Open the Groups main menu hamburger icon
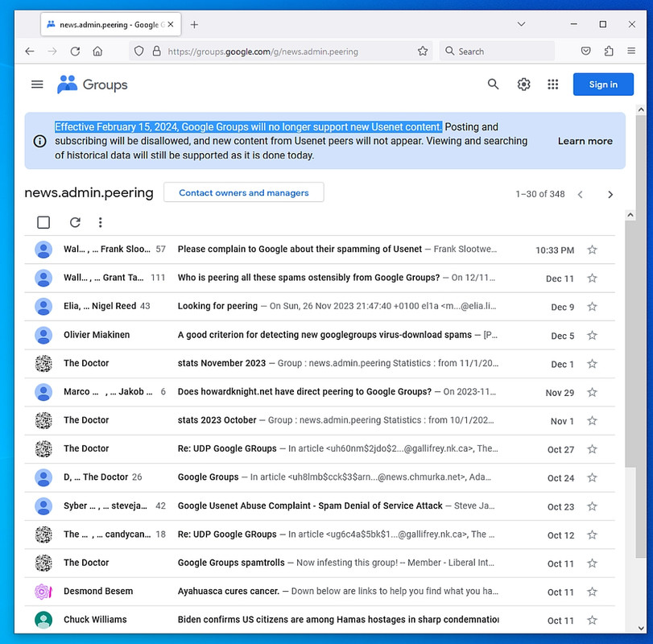653x644 pixels. click(x=37, y=85)
